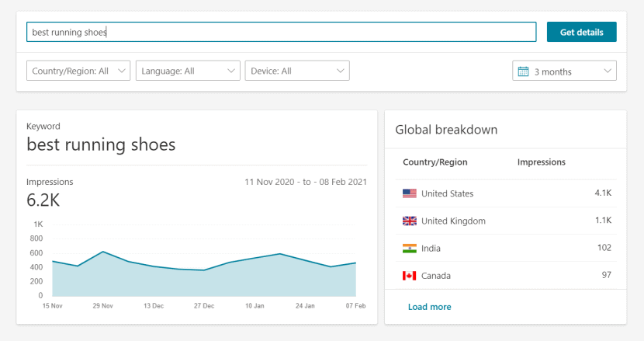Select the India row label

point(431,249)
